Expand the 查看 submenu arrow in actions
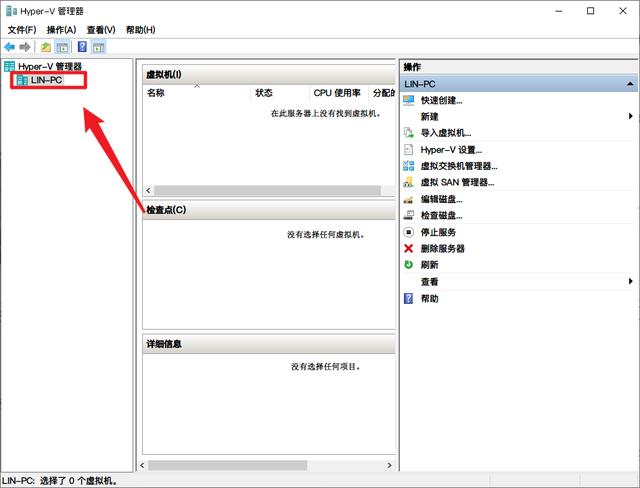This screenshot has width=640, height=488. tap(631, 281)
